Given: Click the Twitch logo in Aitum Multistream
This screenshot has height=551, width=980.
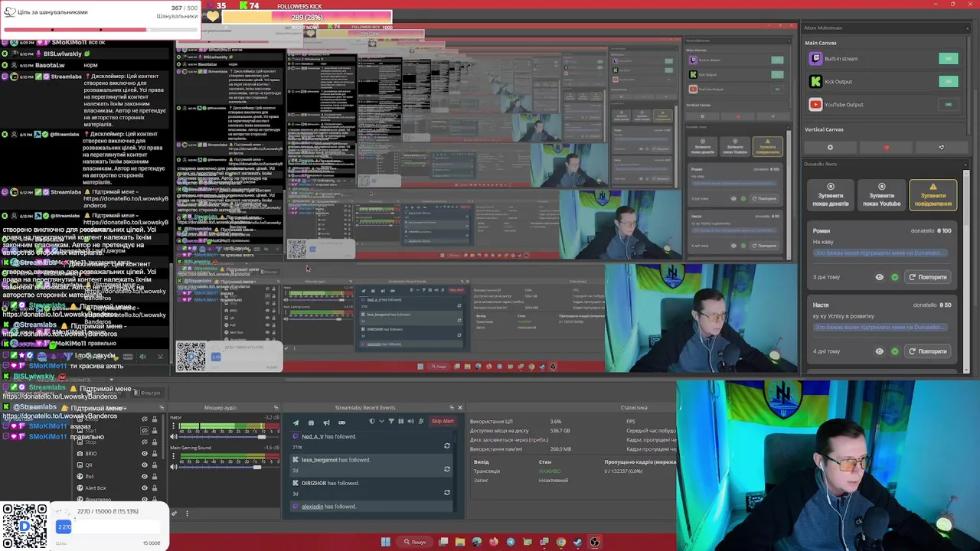Looking at the screenshot, I should (815, 59).
